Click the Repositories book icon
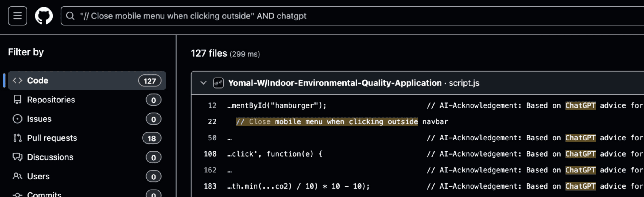The height and width of the screenshot is (197, 644). pos(18,100)
